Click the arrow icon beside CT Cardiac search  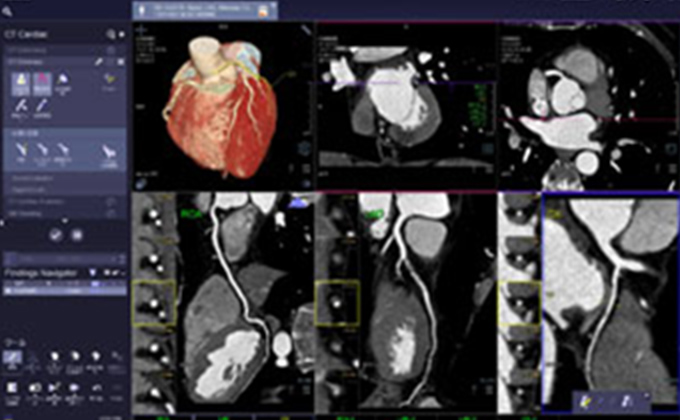tap(121, 34)
